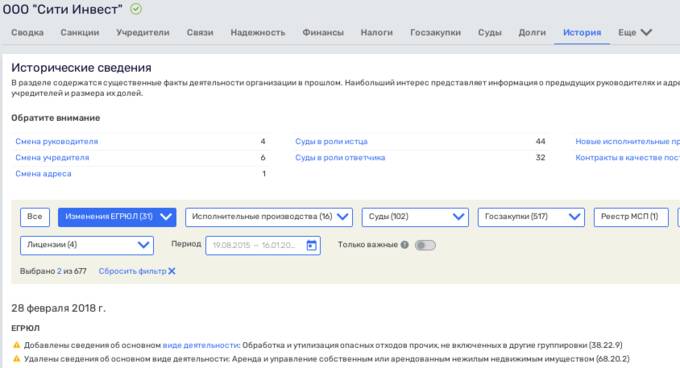Open Лицензии (4) dropdown

[87, 245]
